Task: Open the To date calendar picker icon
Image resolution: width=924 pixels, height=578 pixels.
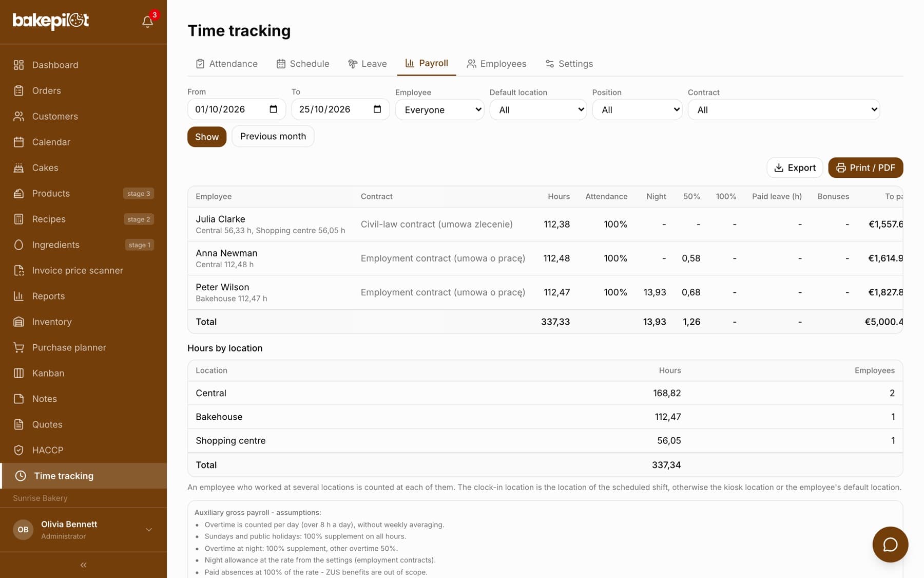Action: [x=377, y=109]
